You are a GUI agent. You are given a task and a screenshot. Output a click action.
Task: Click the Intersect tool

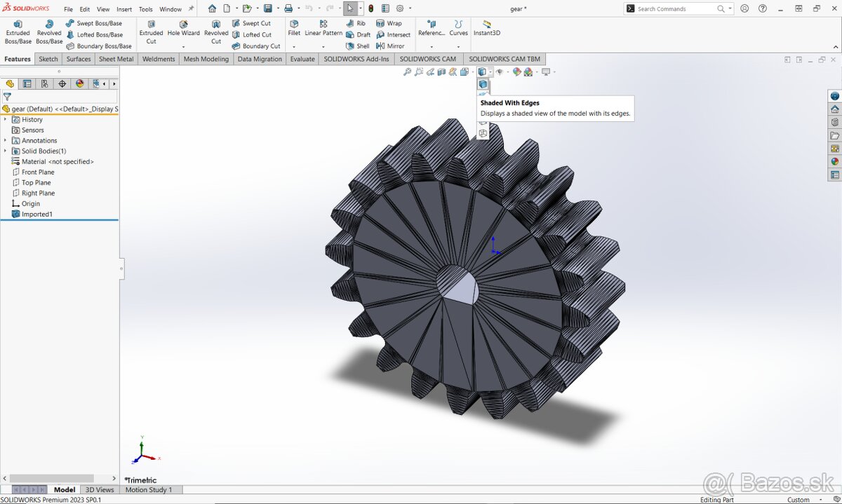[394, 34]
